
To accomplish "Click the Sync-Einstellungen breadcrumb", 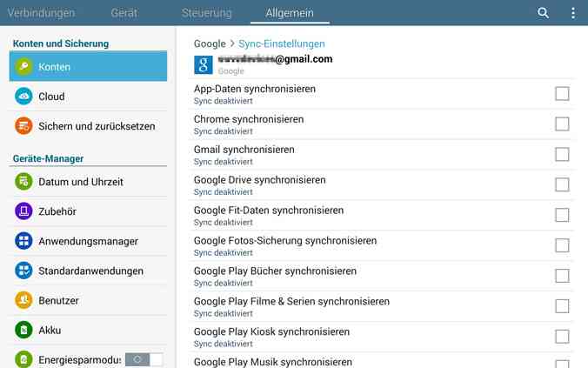I will tap(282, 43).
